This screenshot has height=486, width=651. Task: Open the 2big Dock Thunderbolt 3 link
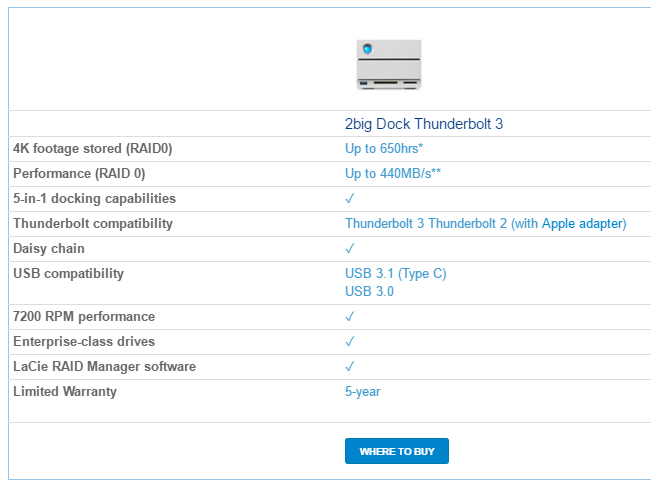tap(423, 124)
